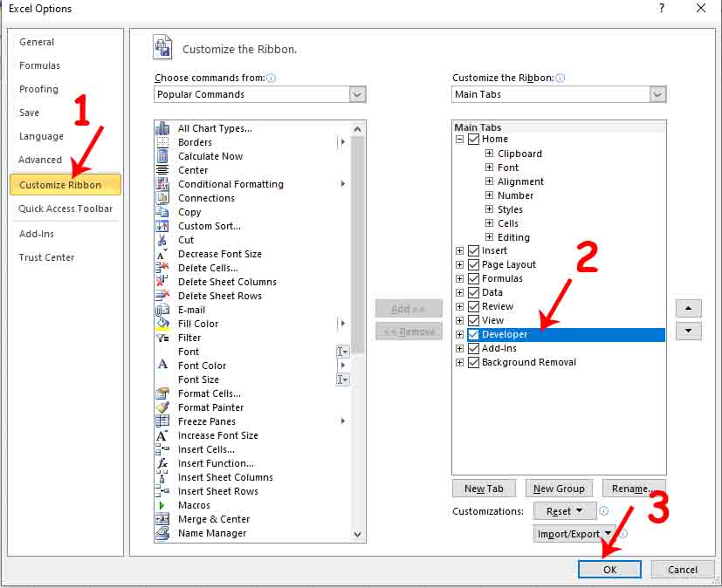
Task: Select the All Chart Types command icon
Action: (162, 128)
